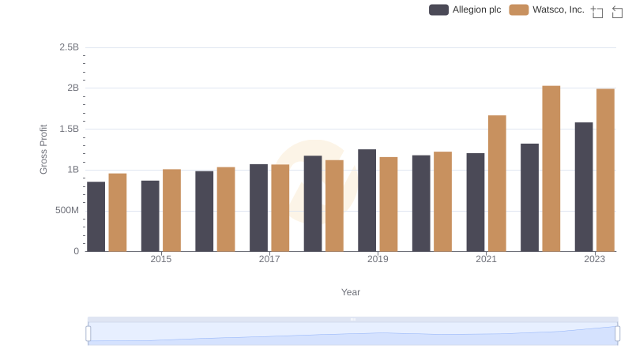
Task: Click the Watsco bar for 2015
Action: (171, 211)
